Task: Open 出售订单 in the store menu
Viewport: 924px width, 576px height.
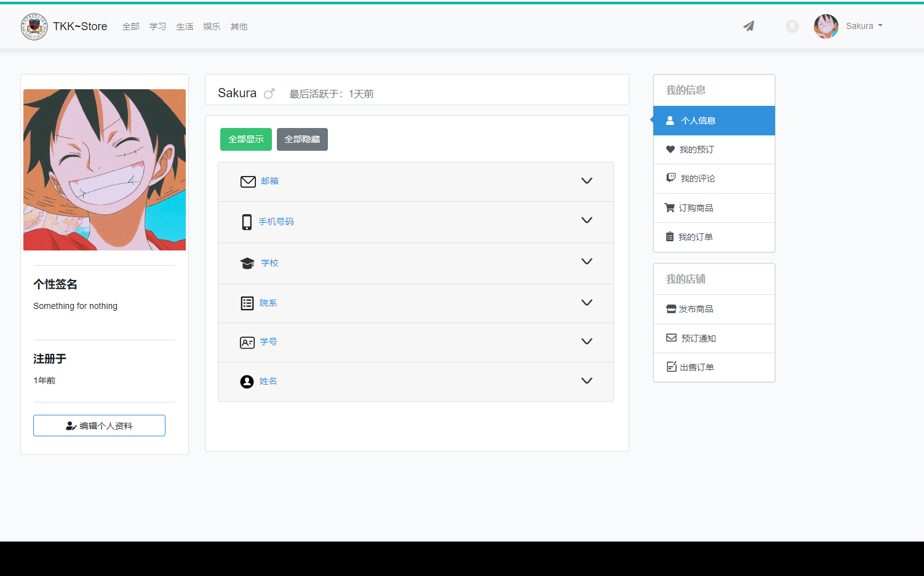Action: 714,367
